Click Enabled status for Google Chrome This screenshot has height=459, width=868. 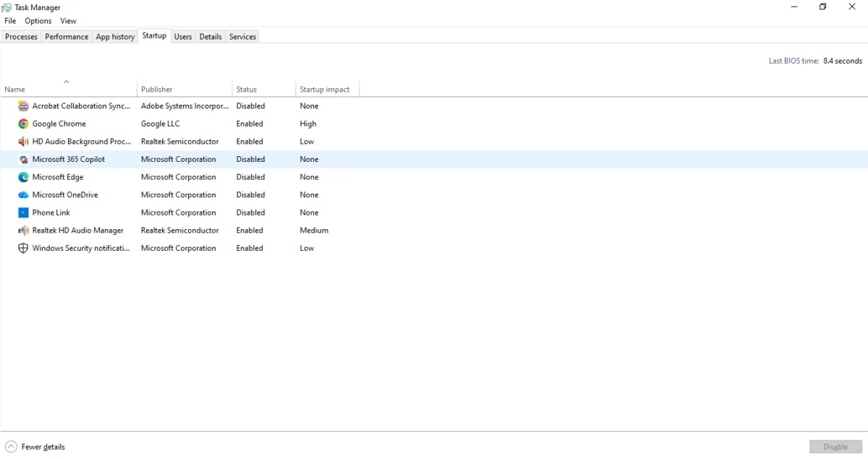point(250,124)
